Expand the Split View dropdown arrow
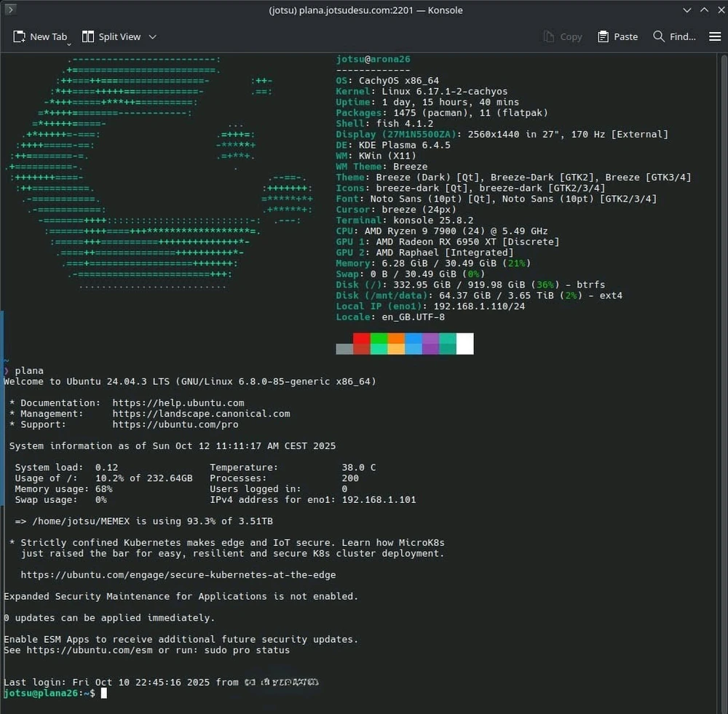Image resolution: width=728 pixels, height=714 pixels. 153,36
